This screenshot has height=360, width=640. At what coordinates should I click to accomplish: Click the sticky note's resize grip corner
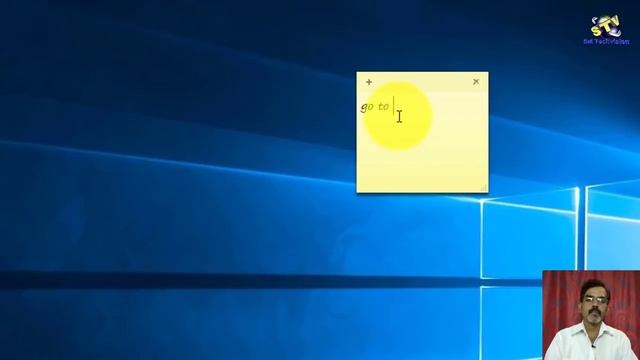click(x=484, y=188)
